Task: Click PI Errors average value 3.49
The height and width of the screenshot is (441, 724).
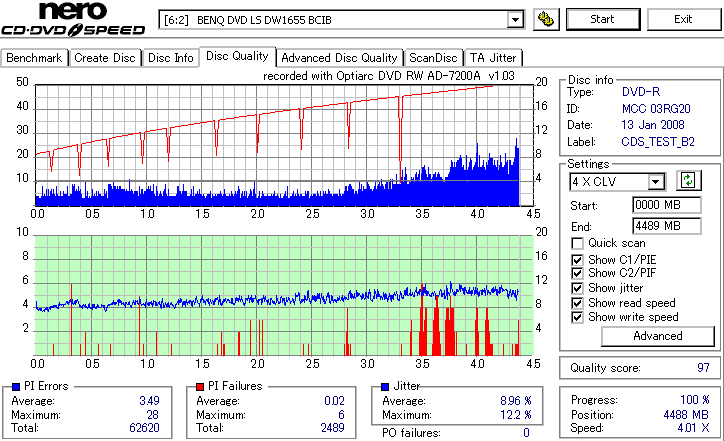Action: [150, 401]
